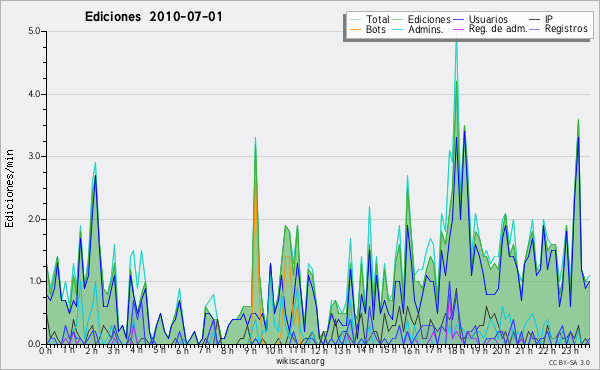Click the 3.0 gridline label
Image resolution: width=600 pixels, height=370 pixels.
34,156
